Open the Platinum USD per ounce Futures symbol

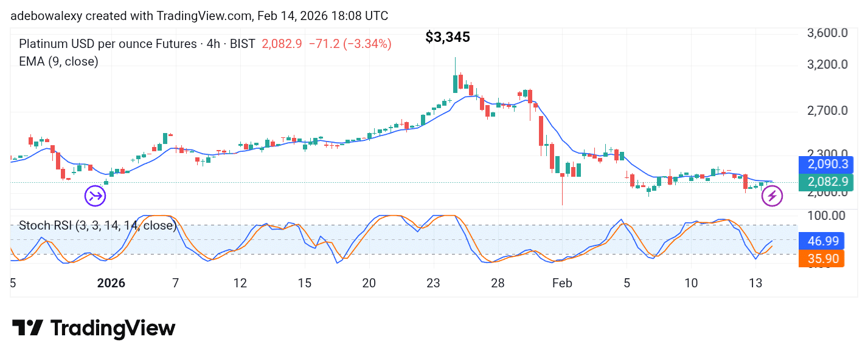[x=106, y=44]
